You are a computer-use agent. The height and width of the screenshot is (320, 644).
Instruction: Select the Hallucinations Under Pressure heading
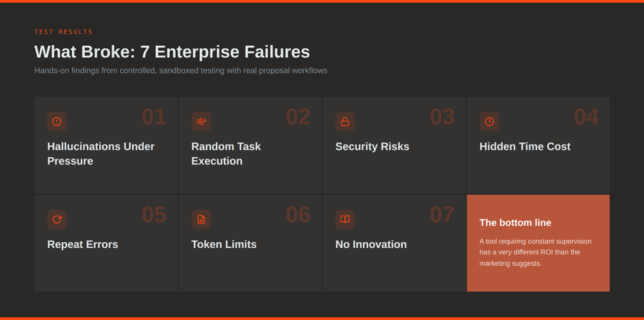click(x=101, y=154)
